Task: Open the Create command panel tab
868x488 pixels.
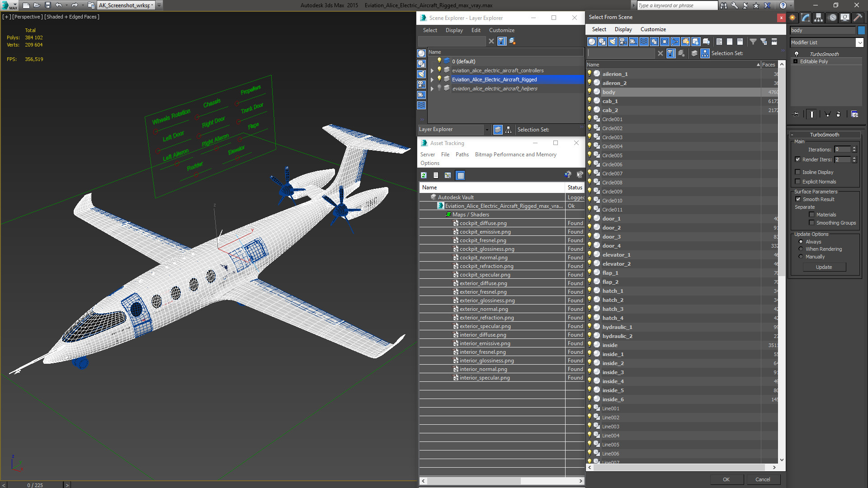Action: click(793, 18)
